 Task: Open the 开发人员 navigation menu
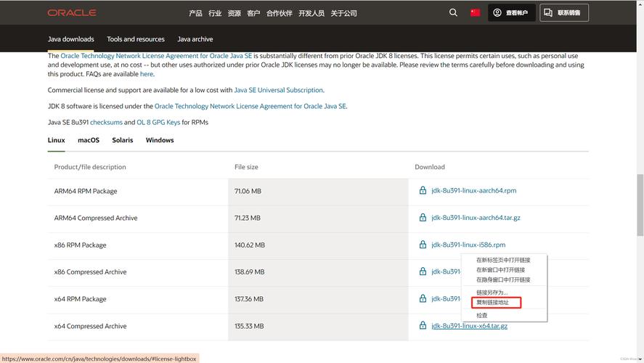coord(311,13)
